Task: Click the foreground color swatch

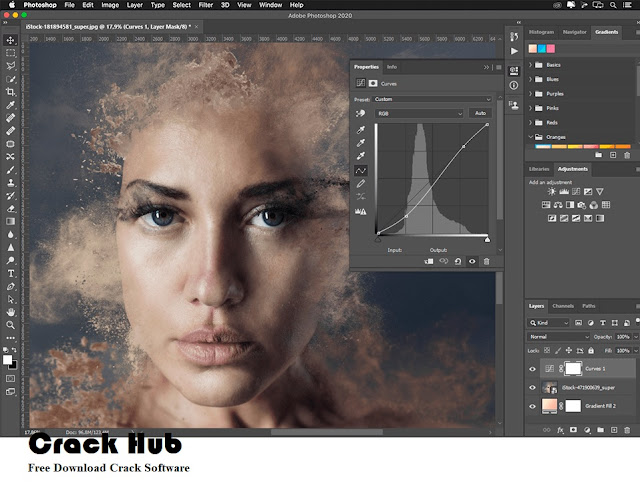Action: click(x=7, y=359)
